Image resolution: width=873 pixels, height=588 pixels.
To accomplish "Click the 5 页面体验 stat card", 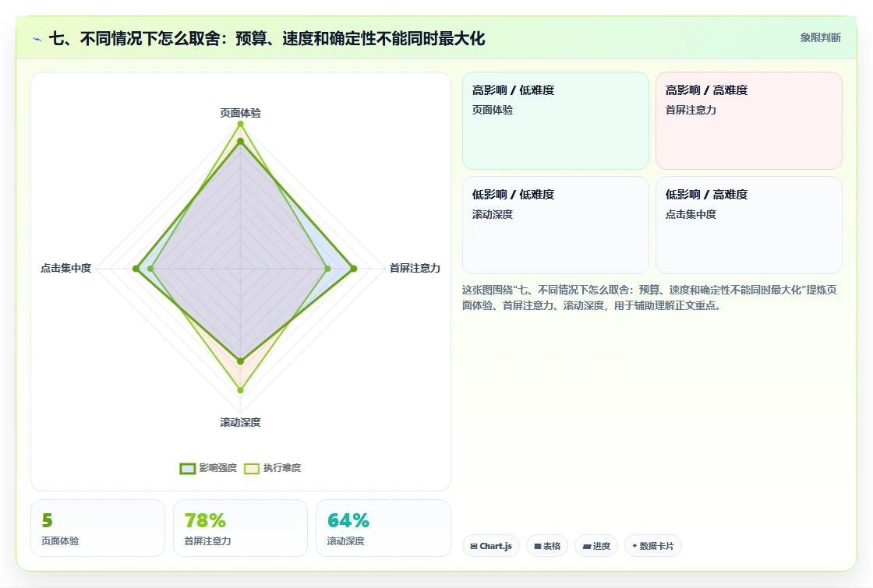I will pyautogui.click(x=97, y=528).
